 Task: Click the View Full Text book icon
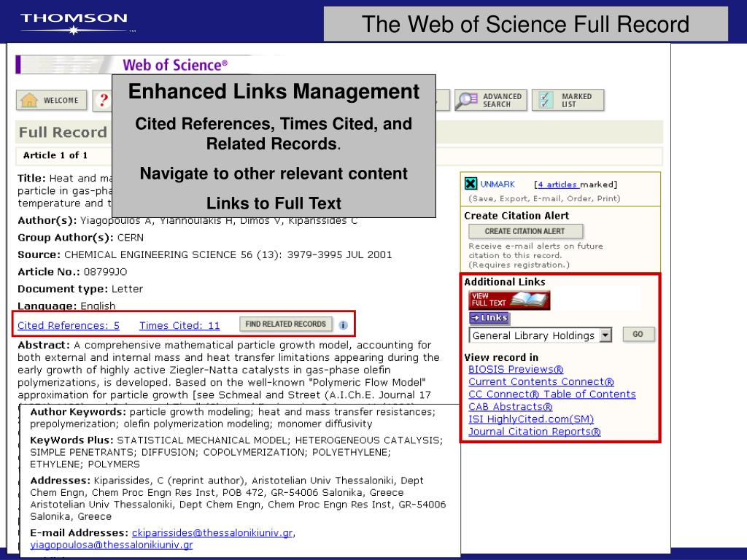(509, 300)
